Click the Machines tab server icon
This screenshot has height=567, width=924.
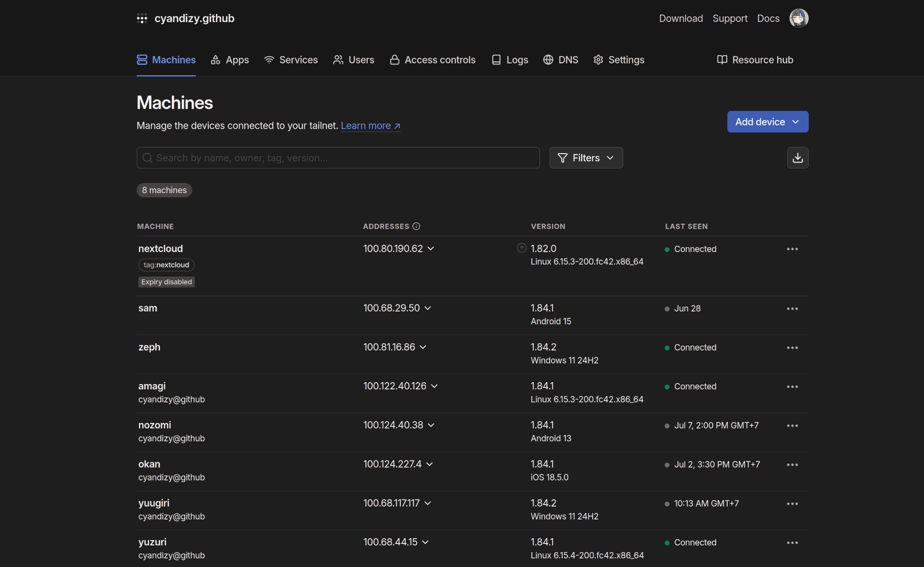point(142,60)
